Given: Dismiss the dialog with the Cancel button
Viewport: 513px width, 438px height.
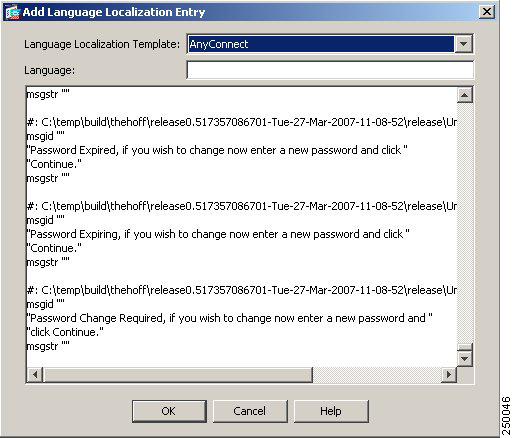Looking at the screenshot, I should pyautogui.click(x=250, y=411).
